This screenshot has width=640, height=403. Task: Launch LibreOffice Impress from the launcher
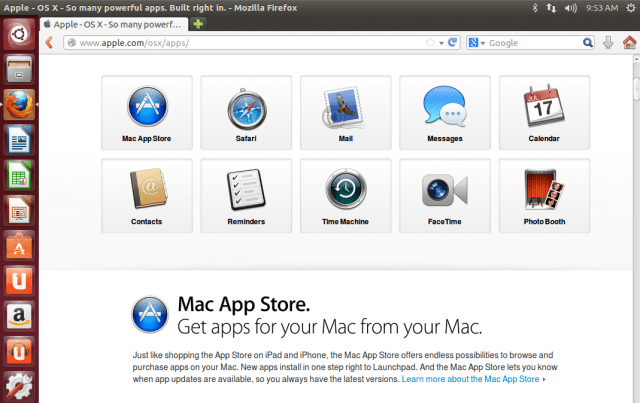pos(19,210)
